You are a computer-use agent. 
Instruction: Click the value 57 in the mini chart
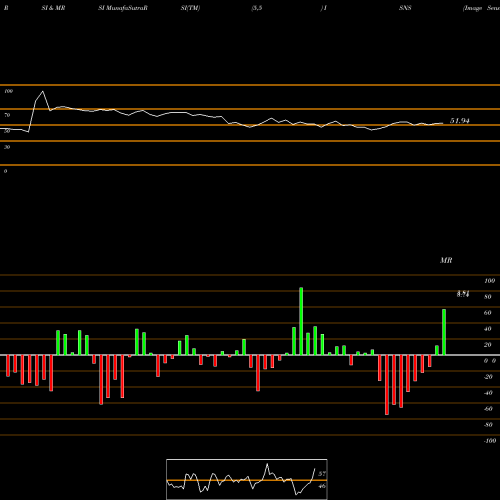click(x=322, y=474)
